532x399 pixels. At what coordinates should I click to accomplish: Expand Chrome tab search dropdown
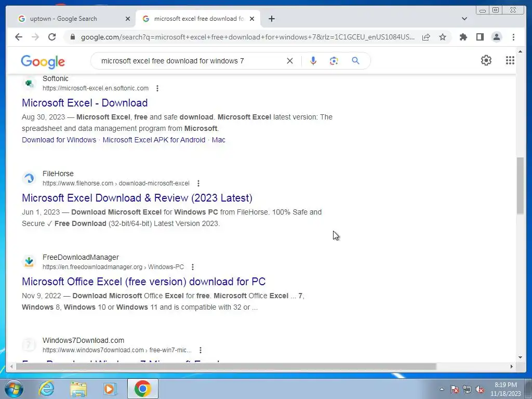(464, 19)
